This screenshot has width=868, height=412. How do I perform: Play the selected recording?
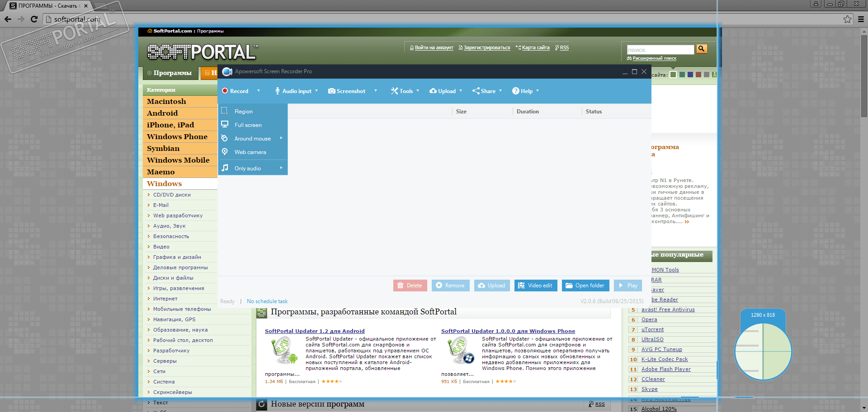pos(628,286)
